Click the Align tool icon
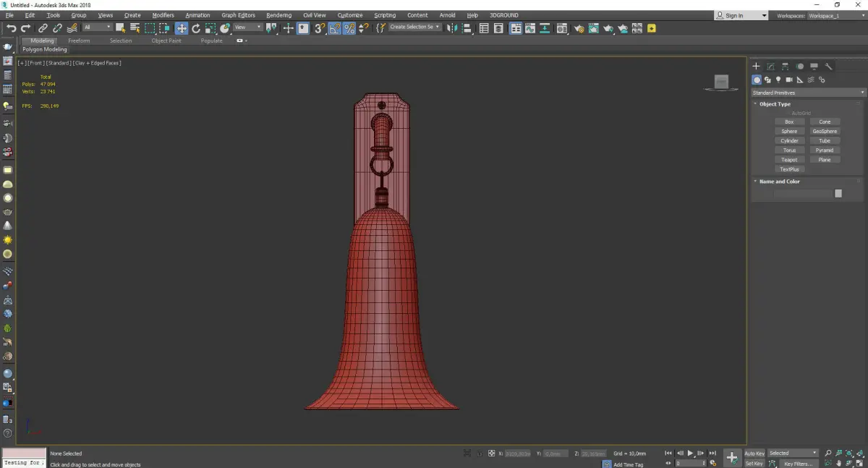 [x=467, y=28]
